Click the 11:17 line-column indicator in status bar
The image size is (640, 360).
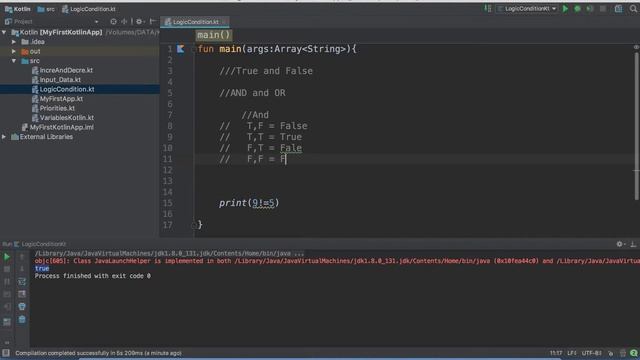(556, 353)
